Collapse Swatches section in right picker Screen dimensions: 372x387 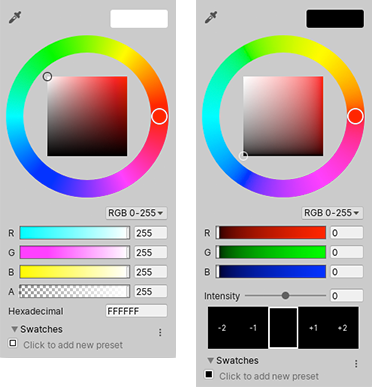coord(210,360)
